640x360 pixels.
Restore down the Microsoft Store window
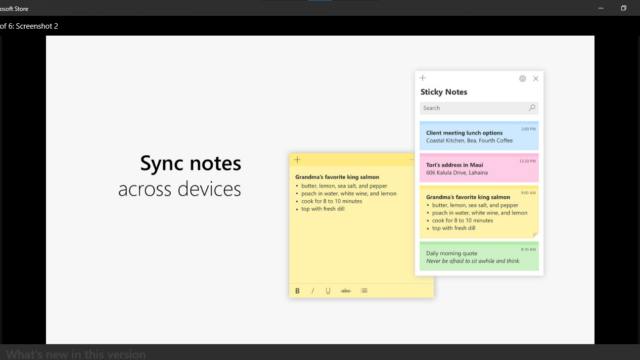pyautogui.click(x=623, y=8)
